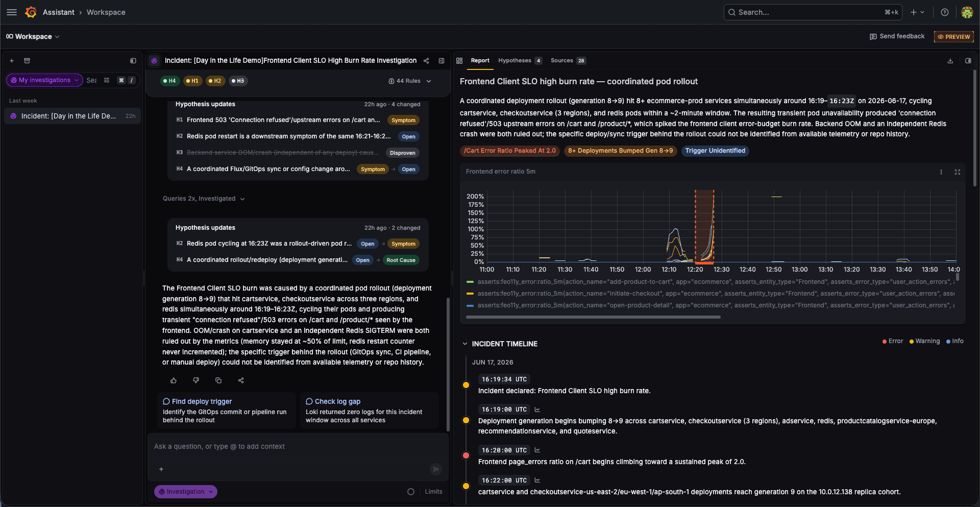Open the Frontend error ratio panel menu
Screen dimensions: 980x507
click(941, 172)
